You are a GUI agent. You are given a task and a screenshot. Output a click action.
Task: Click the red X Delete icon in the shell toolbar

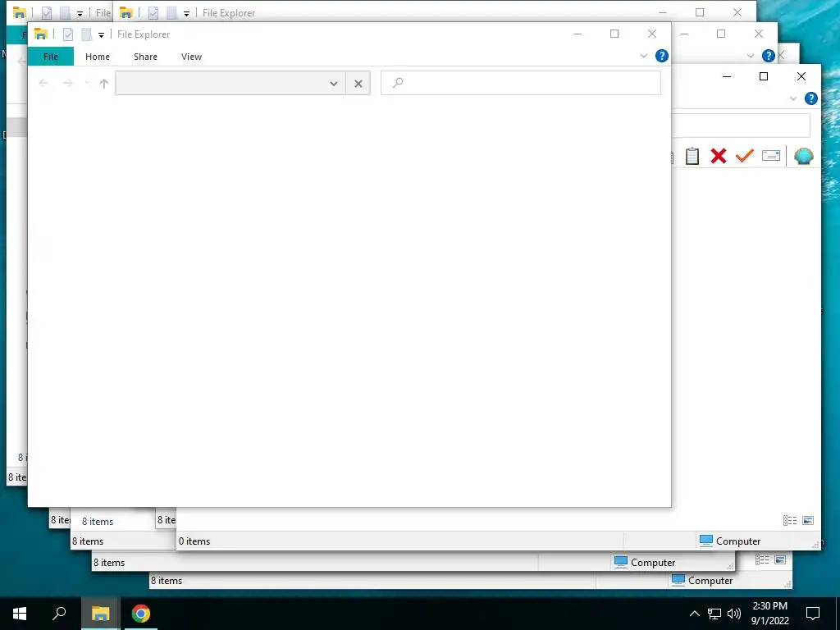pos(719,156)
